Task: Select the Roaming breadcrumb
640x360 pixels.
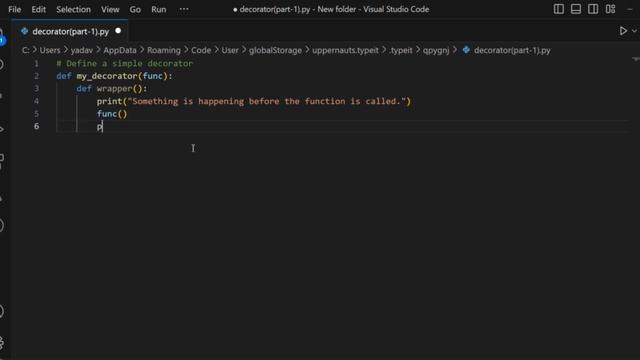Action: coord(164,50)
